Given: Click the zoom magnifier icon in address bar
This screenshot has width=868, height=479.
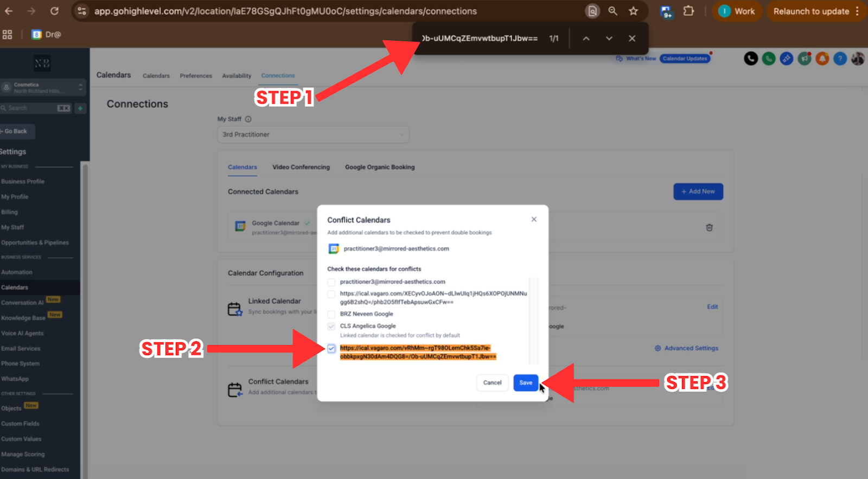Looking at the screenshot, I should [612, 11].
